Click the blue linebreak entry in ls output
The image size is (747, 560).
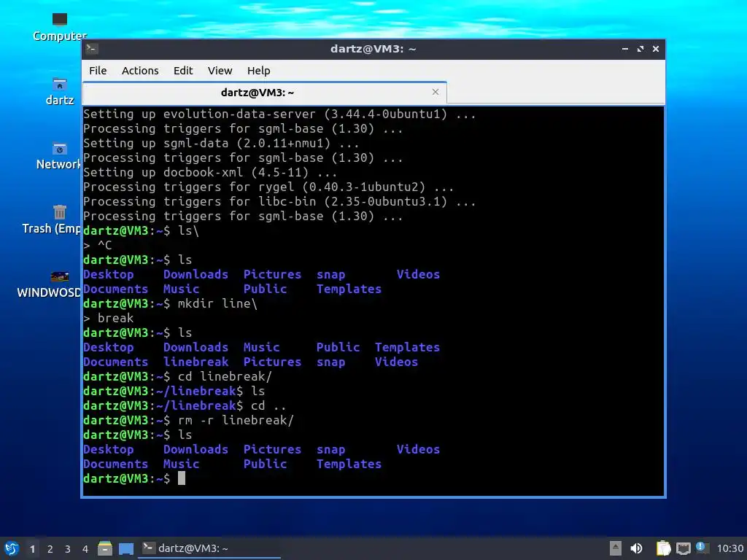pyautogui.click(x=196, y=362)
